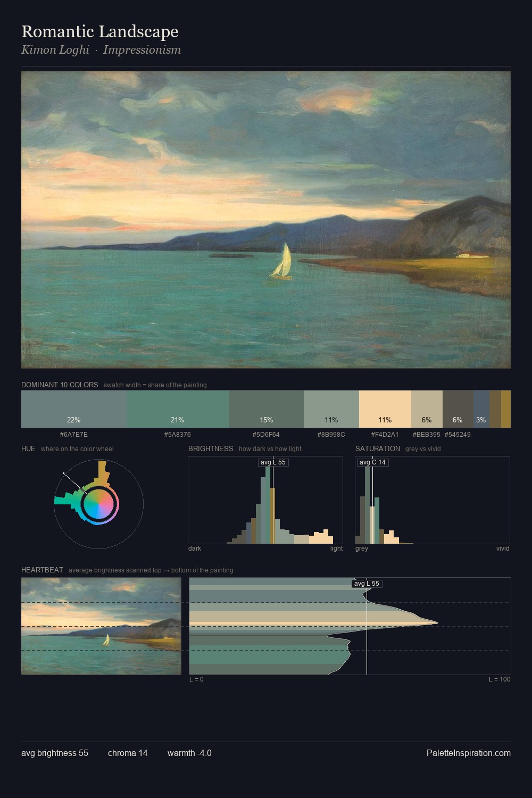Choose the #BEB395 beige swatch at 6%

[x=427, y=409]
